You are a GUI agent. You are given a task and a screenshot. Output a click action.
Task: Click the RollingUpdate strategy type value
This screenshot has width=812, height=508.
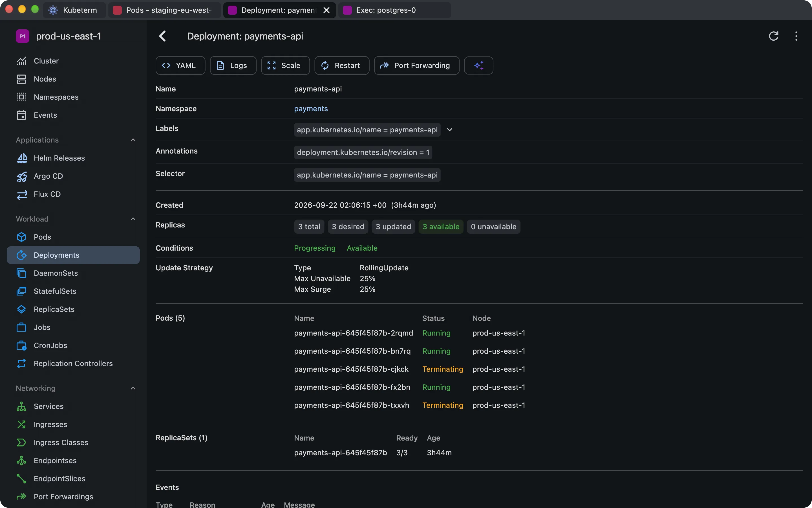point(384,268)
